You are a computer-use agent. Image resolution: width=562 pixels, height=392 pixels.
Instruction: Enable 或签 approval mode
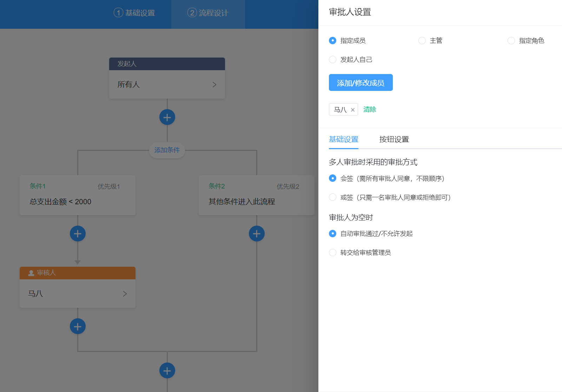pyautogui.click(x=332, y=197)
